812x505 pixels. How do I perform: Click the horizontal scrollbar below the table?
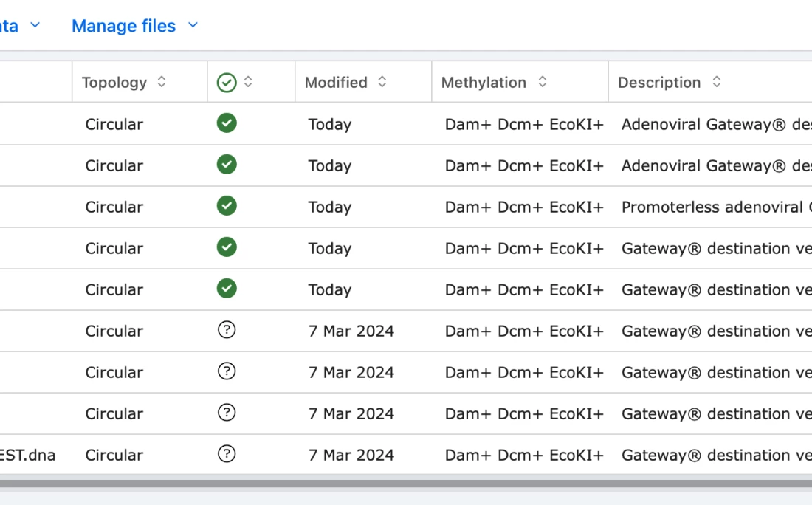[406, 484]
